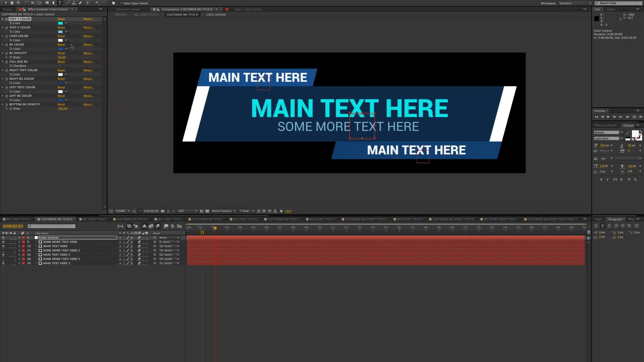Mute audio in the Preview panel
644x362 pixels.
point(628,117)
